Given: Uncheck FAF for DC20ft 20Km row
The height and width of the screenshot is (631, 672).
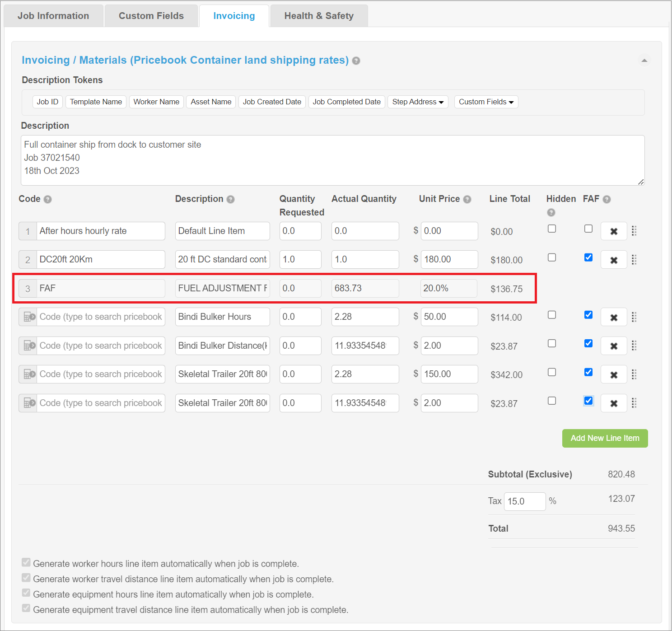Looking at the screenshot, I should click(588, 257).
